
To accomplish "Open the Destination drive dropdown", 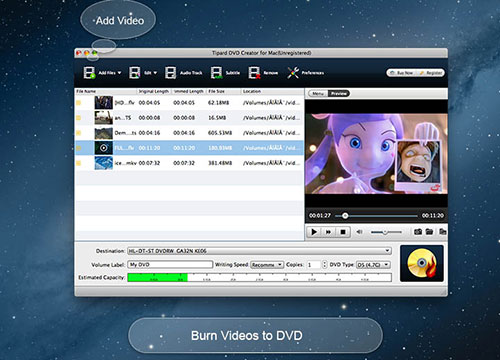I will 259,251.
